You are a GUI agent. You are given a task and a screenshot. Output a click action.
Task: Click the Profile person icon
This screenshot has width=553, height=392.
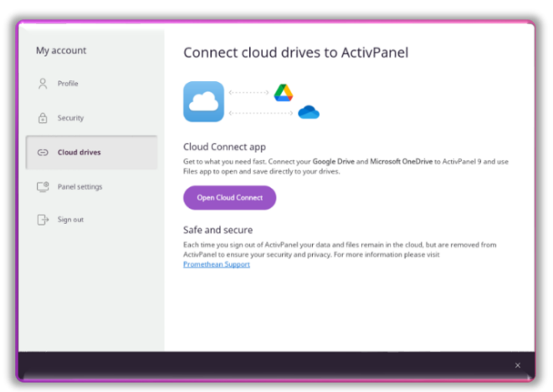point(43,84)
